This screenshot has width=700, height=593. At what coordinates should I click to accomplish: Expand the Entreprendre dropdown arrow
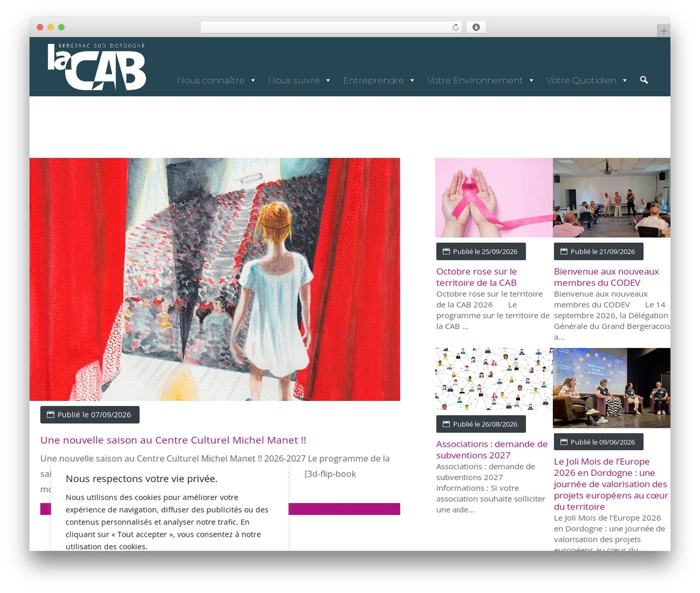(x=412, y=80)
